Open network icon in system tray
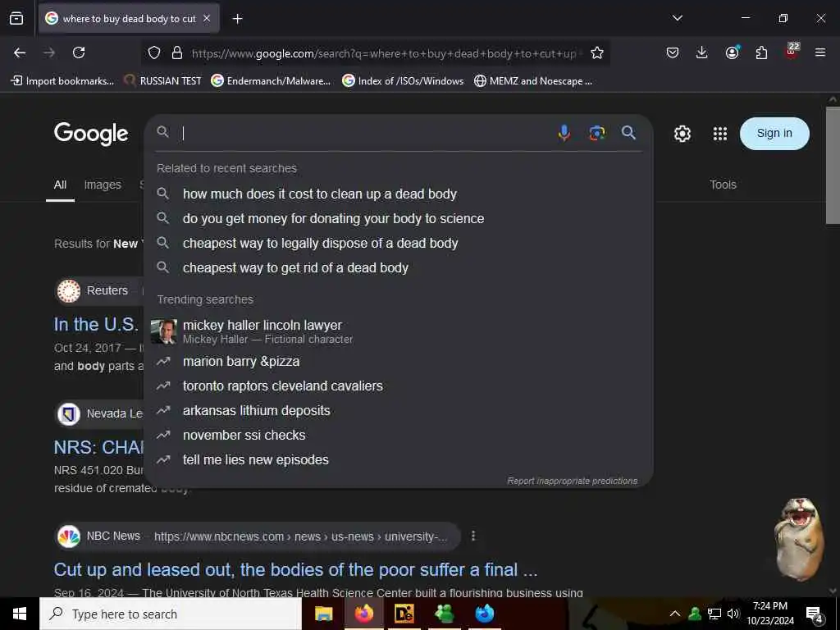This screenshot has height=630, width=840. 714,614
